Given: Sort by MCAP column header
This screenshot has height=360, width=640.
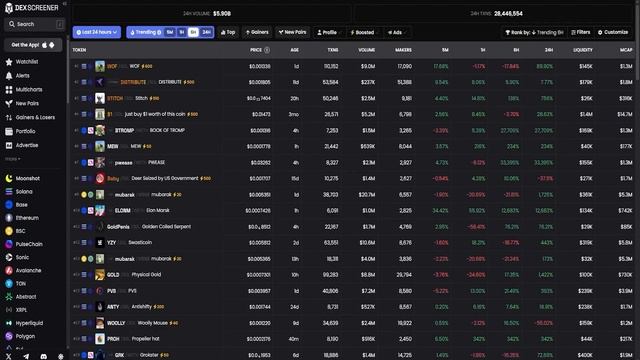Looking at the screenshot, I should [626, 50].
